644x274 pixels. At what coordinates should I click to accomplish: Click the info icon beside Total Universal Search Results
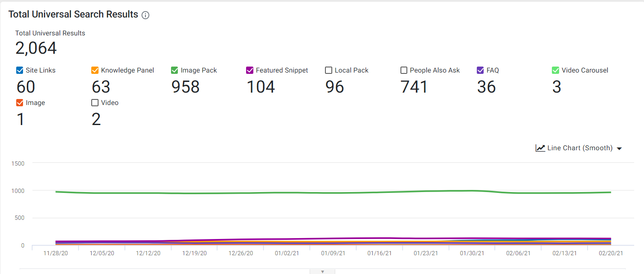tap(145, 15)
